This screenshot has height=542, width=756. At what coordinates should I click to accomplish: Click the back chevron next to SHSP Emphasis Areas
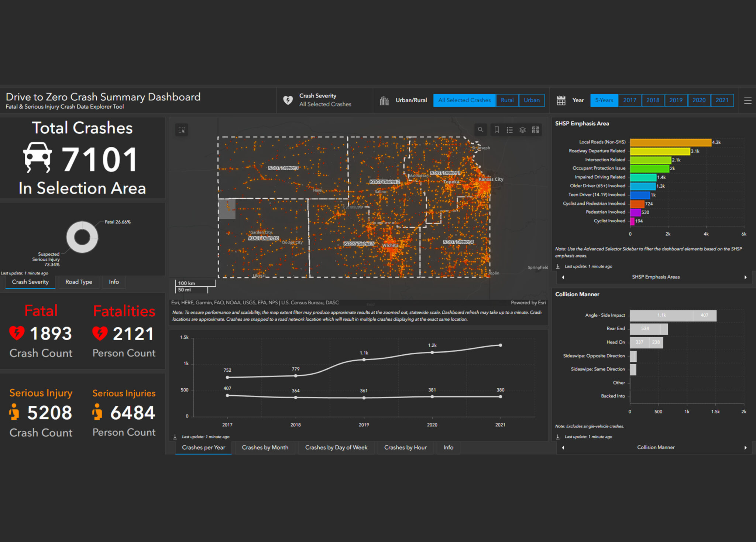pyautogui.click(x=563, y=277)
